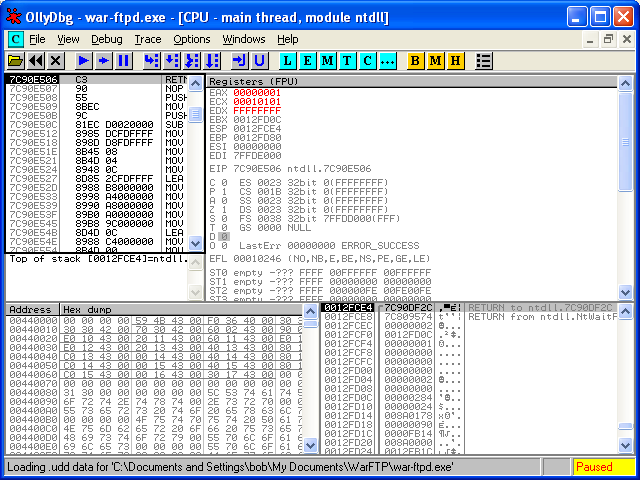
Task: Select stack row 0012FCE8 value 7C809574
Action: [408, 317]
